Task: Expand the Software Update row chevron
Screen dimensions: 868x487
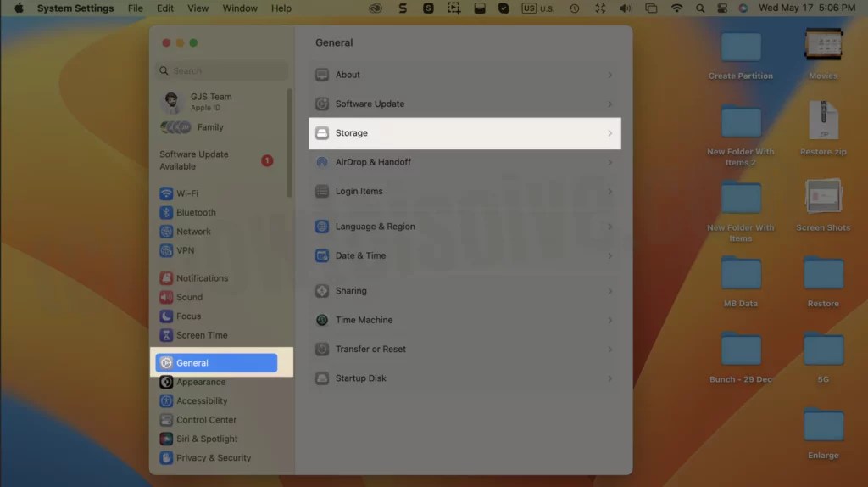Action: [610, 104]
